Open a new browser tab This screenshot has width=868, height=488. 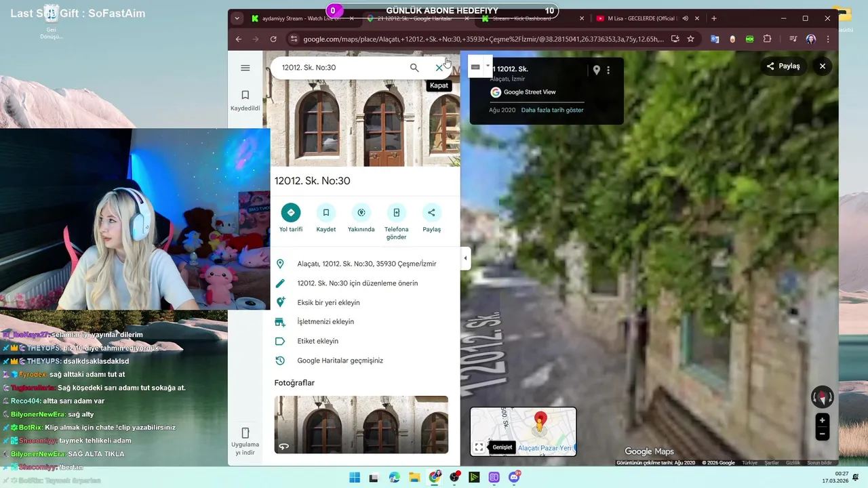(x=714, y=18)
